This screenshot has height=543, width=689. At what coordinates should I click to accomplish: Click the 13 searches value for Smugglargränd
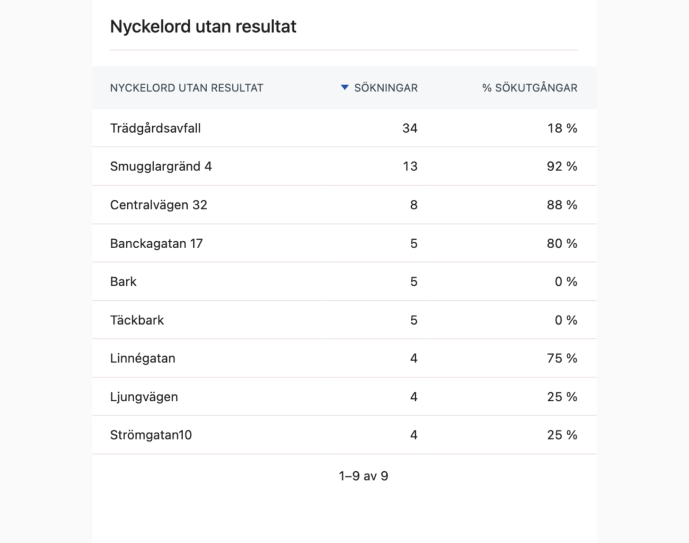point(410,166)
